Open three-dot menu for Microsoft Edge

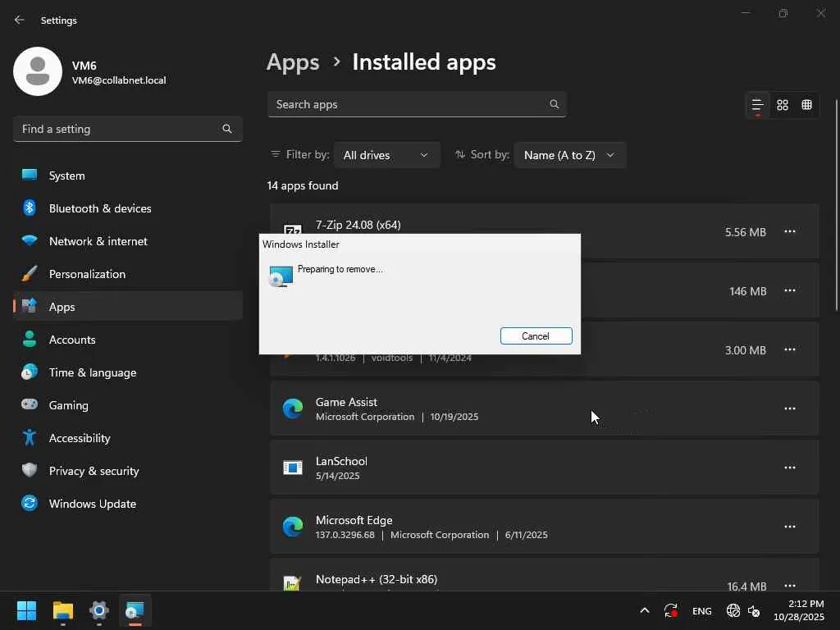pyautogui.click(x=789, y=527)
